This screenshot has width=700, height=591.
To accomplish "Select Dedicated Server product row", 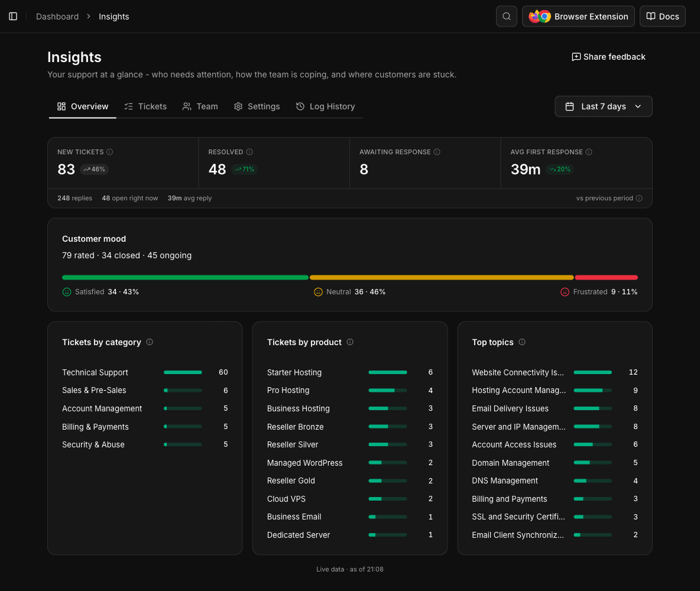I will [x=349, y=535].
